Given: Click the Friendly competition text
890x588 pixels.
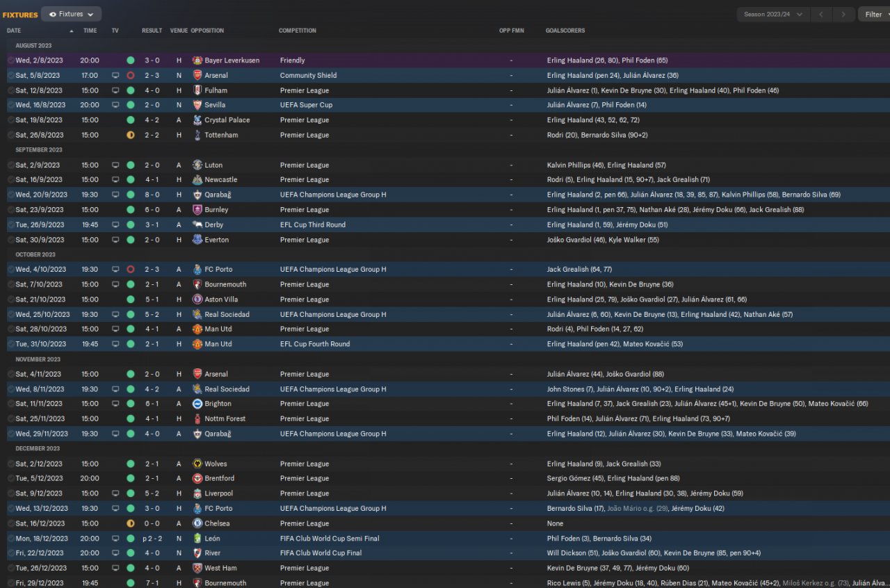Looking at the screenshot, I should pos(293,60).
